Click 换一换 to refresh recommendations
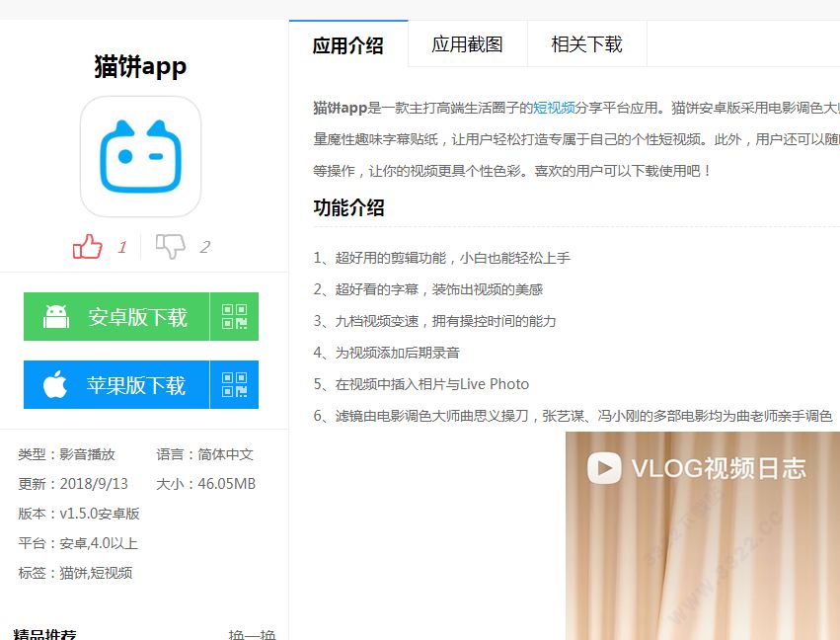 252,635
